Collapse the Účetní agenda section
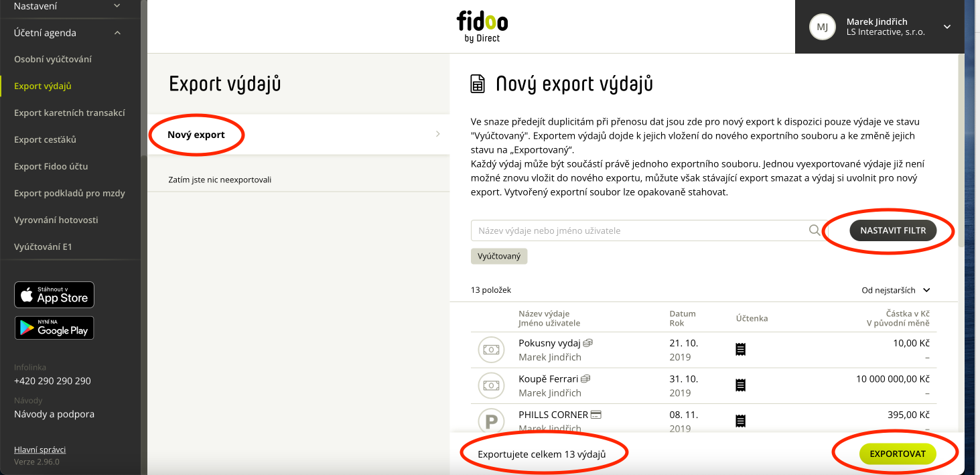The width and height of the screenshot is (980, 475). point(117,33)
